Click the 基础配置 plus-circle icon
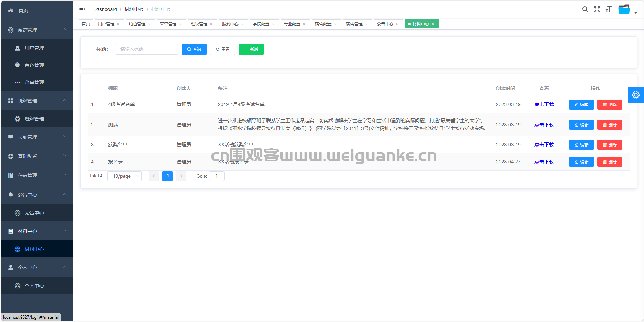Viewport: 644px width, 322px height. click(x=11, y=156)
